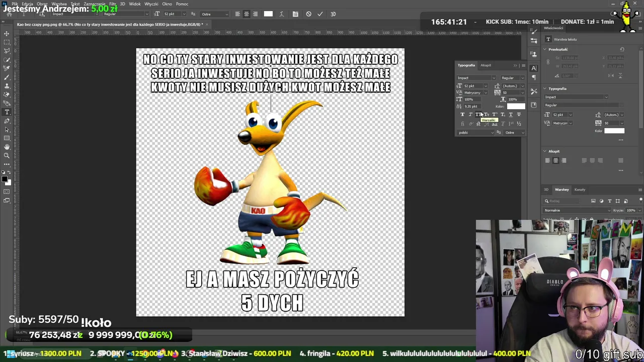Toggle Character and Paragraph panels button
Viewport: 644px width, 362px height.
(x=295, y=14)
